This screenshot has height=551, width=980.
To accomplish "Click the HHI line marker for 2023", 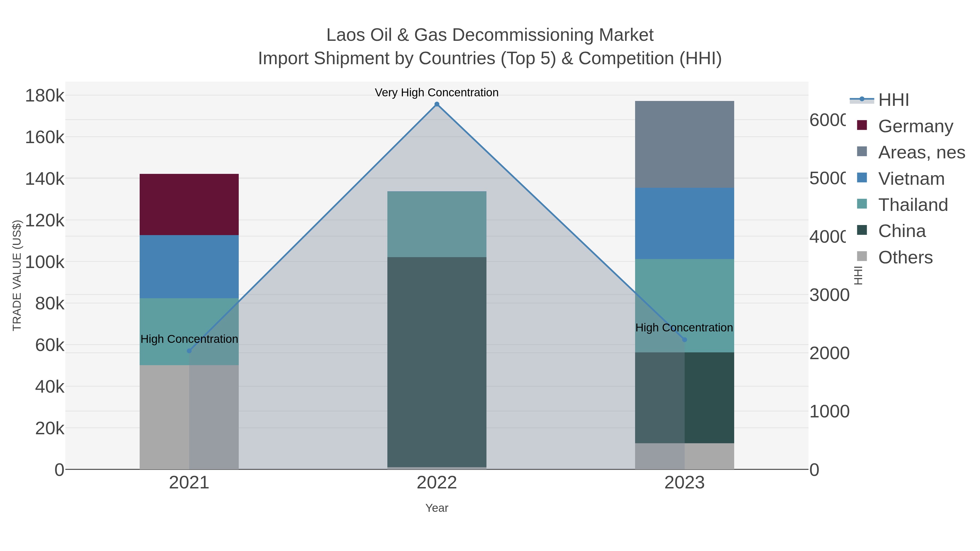I will [684, 340].
